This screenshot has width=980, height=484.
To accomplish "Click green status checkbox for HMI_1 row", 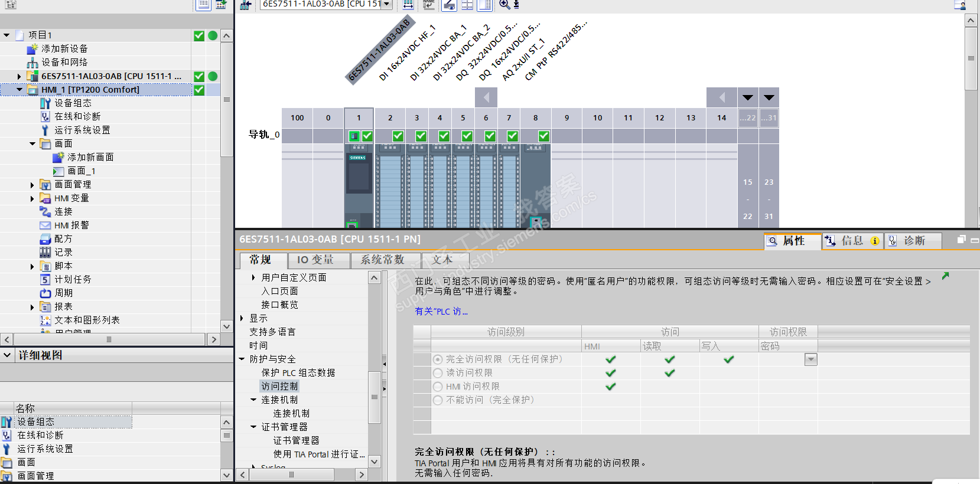I will coord(199,90).
